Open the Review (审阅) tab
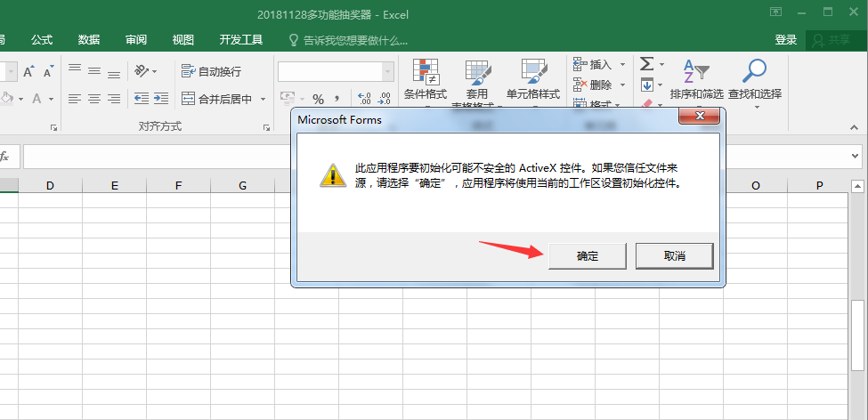This screenshot has width=868, height=420. click(135, 40)
